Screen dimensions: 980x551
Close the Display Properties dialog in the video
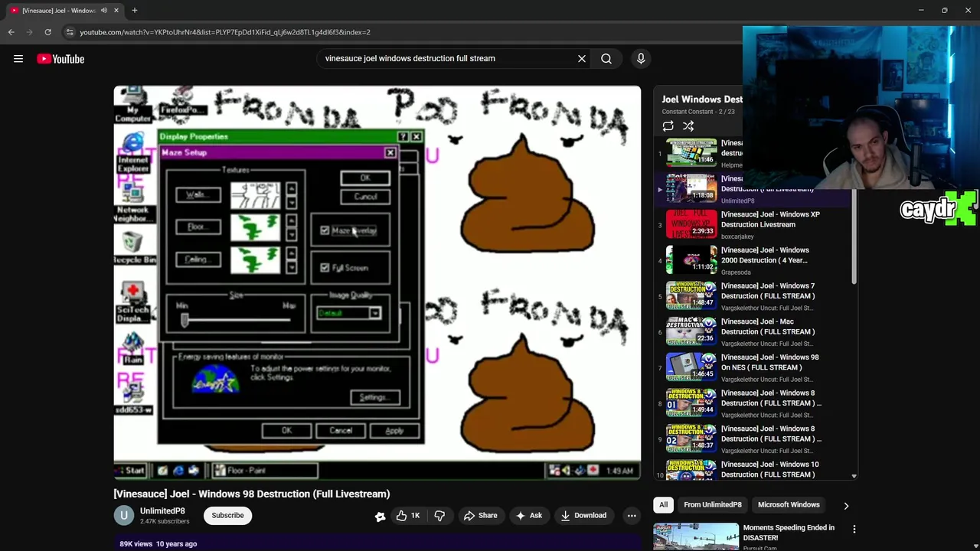pyautogui.click(x=416, y=137)
